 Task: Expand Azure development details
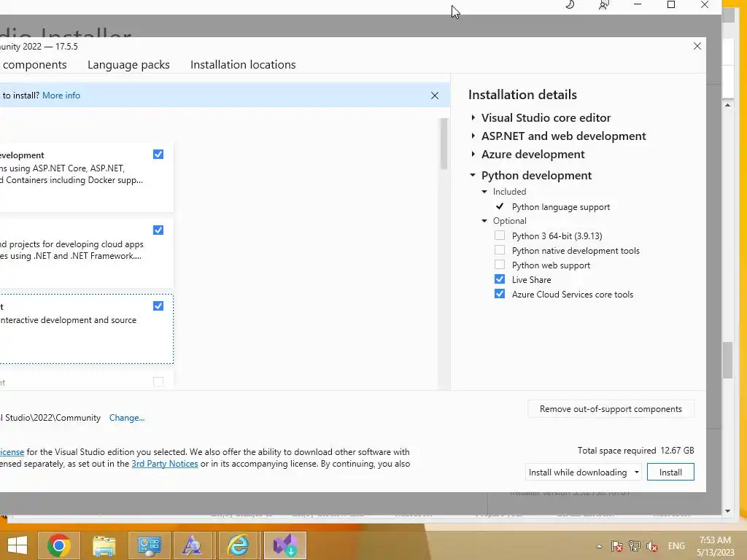click(x=473, y=154)
